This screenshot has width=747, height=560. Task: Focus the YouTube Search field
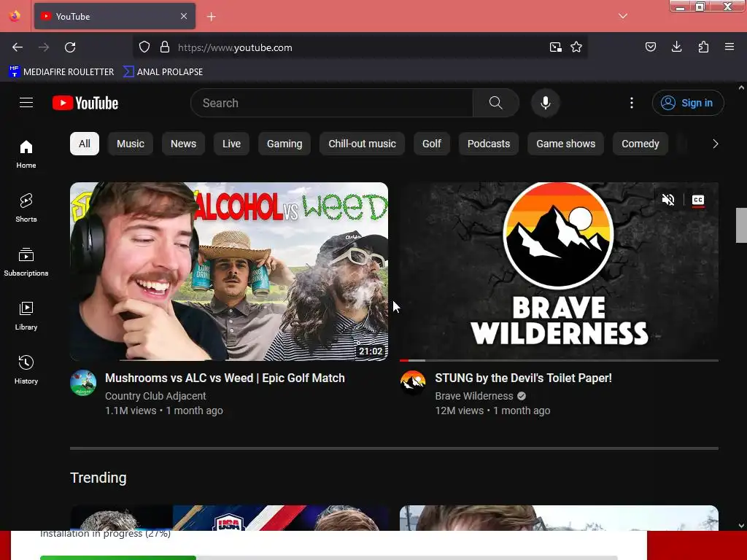(332, 103)
